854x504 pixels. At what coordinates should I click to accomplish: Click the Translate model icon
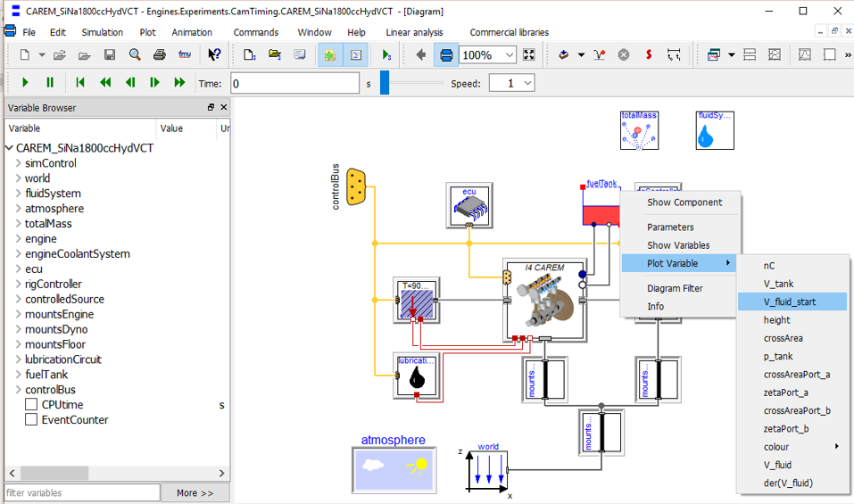[x=564, y=55]
